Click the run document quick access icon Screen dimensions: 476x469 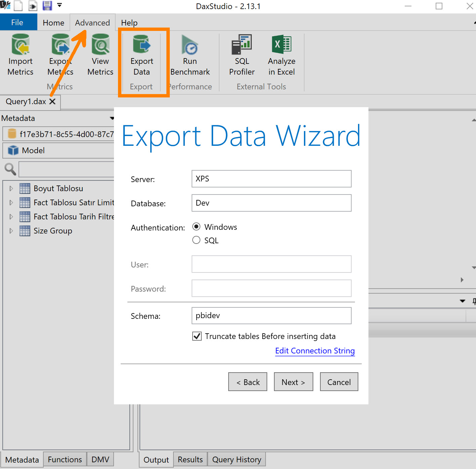[33, 6]
